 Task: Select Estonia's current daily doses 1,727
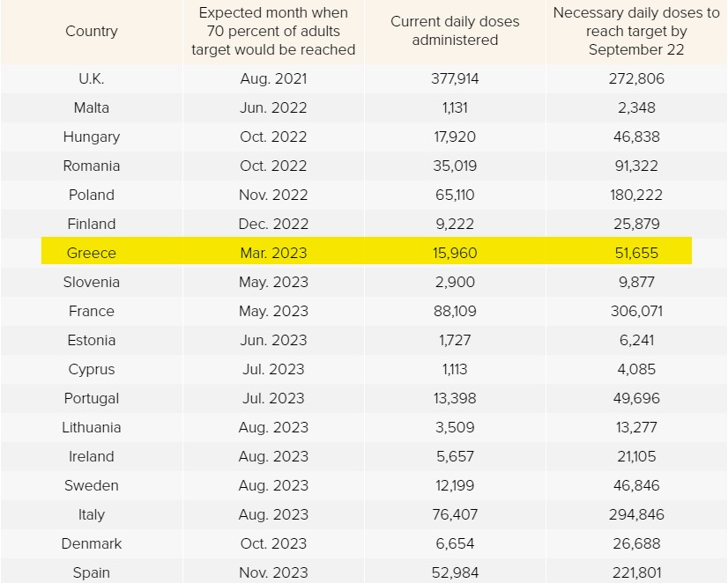(455, 340)
